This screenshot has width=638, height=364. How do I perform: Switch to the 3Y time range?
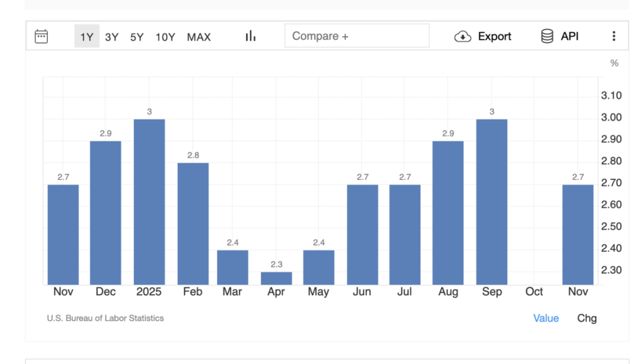click(112, 37)
